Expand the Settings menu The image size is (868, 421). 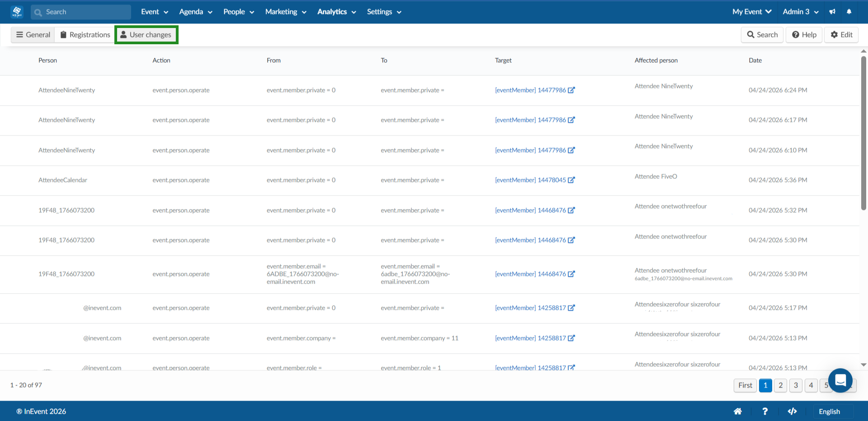click(x=384, y=12)
